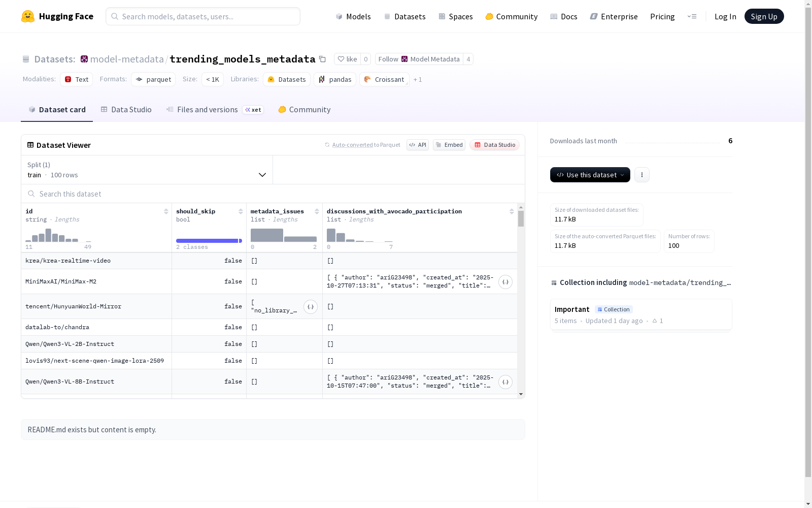Click the should_skip class distribution bar
Image resolution: width=812 pixels, height=508 pixels.
tap(209, 241)
